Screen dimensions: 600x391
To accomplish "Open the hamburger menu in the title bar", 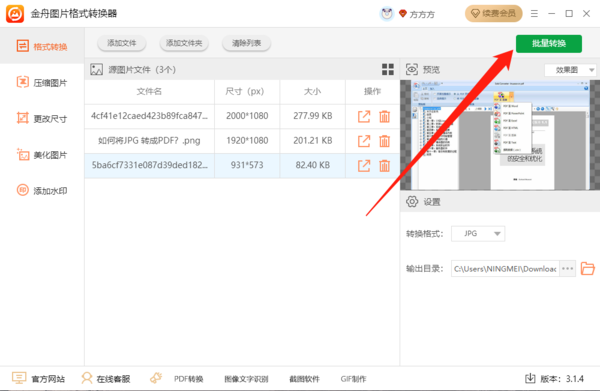I will (x=534, y=14).
